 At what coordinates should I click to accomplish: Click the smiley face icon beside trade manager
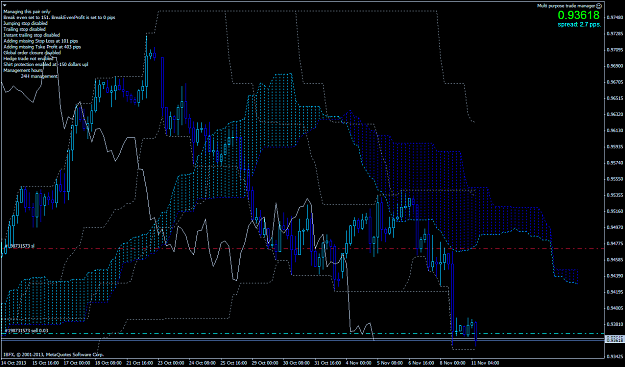coord(599,6)
